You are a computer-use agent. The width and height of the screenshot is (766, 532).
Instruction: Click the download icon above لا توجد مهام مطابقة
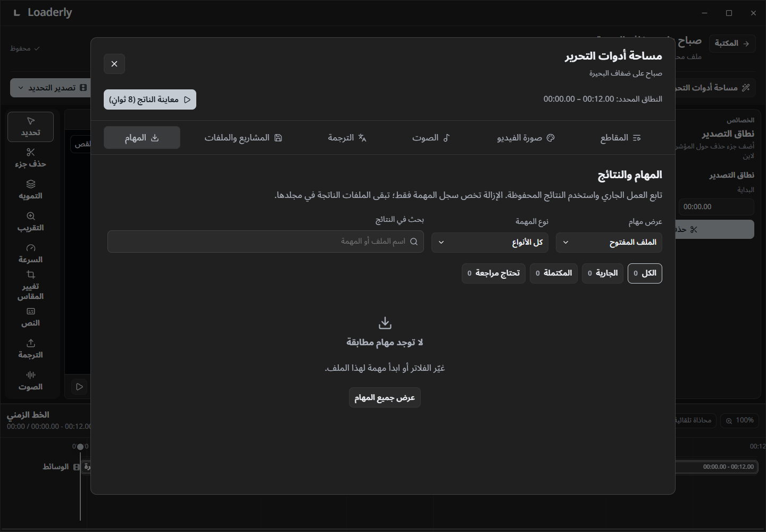click(x=385, y=323)
